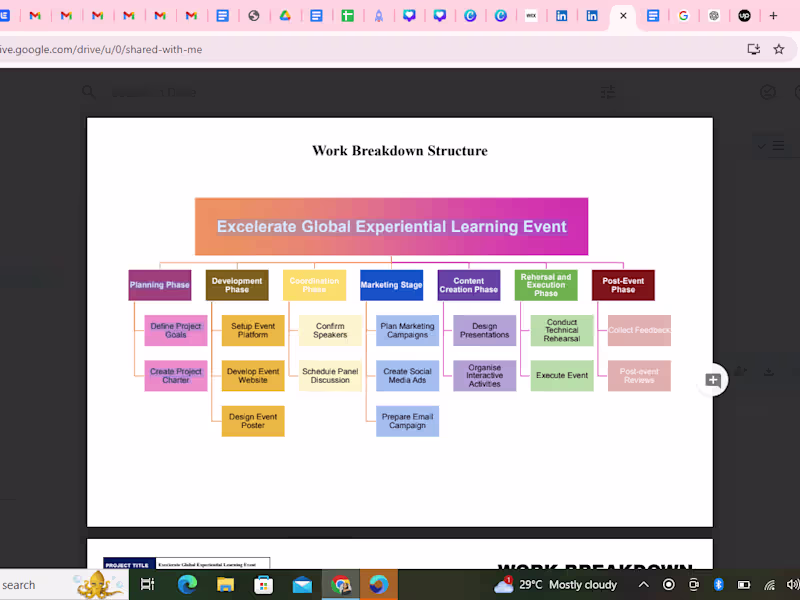Click the Develop Event Website box
The height and width of the screenshot is (600, 800).
pos(253,376)
